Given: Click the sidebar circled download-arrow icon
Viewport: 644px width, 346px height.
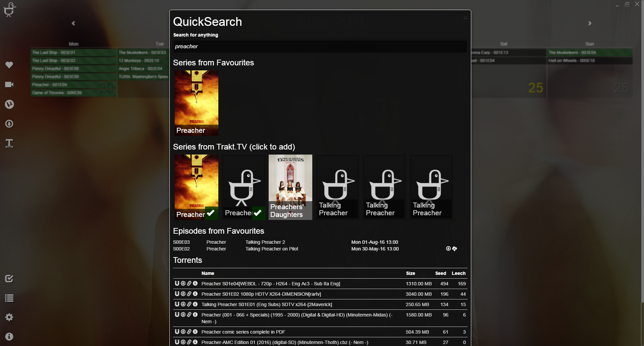Looking at the screenshot, I should [9, 124].
